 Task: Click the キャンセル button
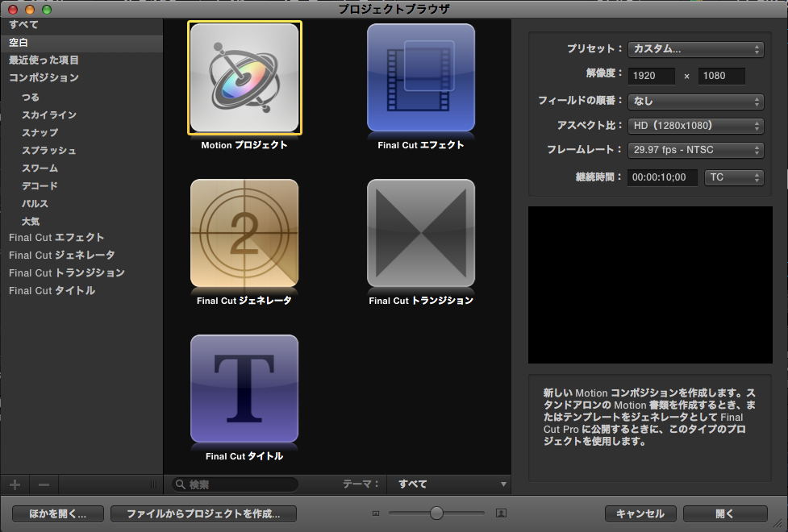[640, 514]
